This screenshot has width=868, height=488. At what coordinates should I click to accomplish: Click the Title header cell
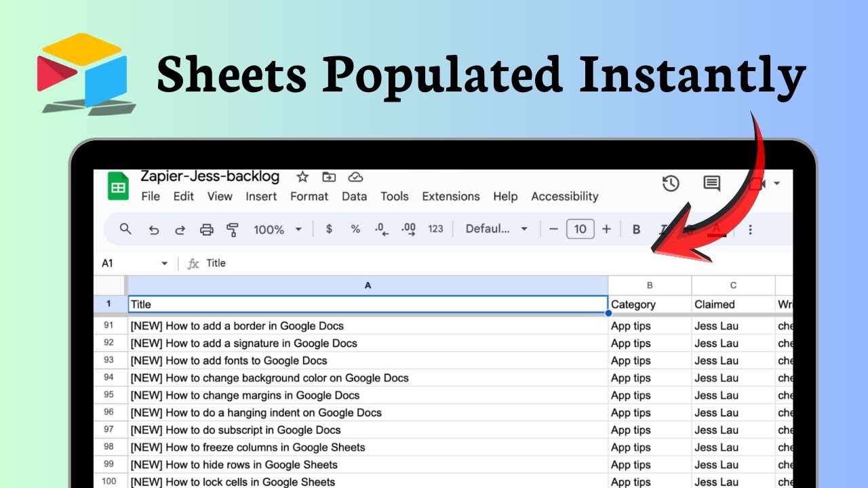point(368,304)
